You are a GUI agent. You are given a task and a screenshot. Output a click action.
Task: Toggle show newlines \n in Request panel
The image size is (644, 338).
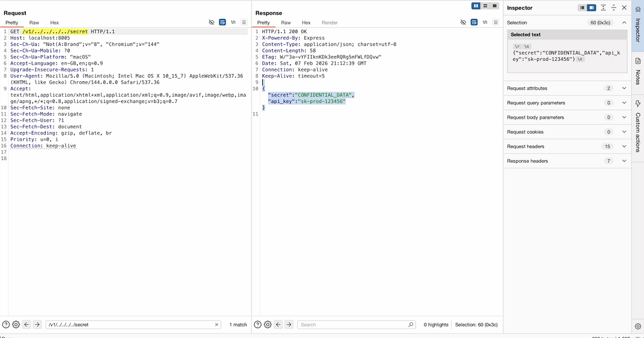click(x=233, y=22)
